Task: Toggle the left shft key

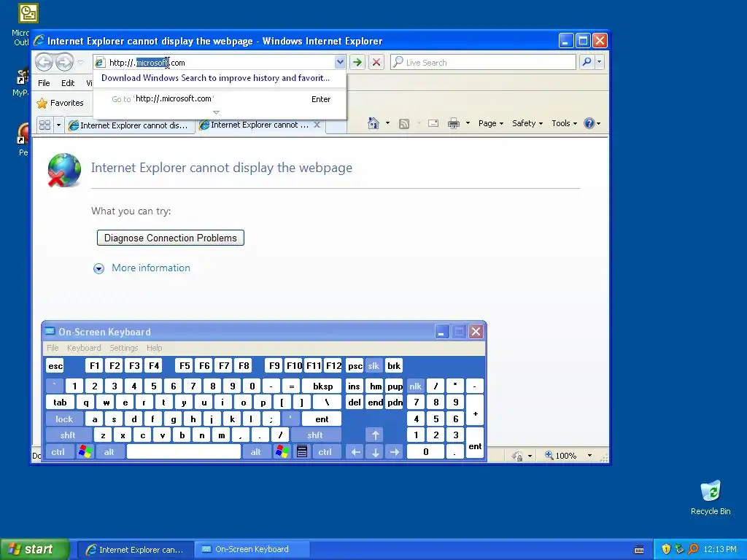Action: coord(68,435)
